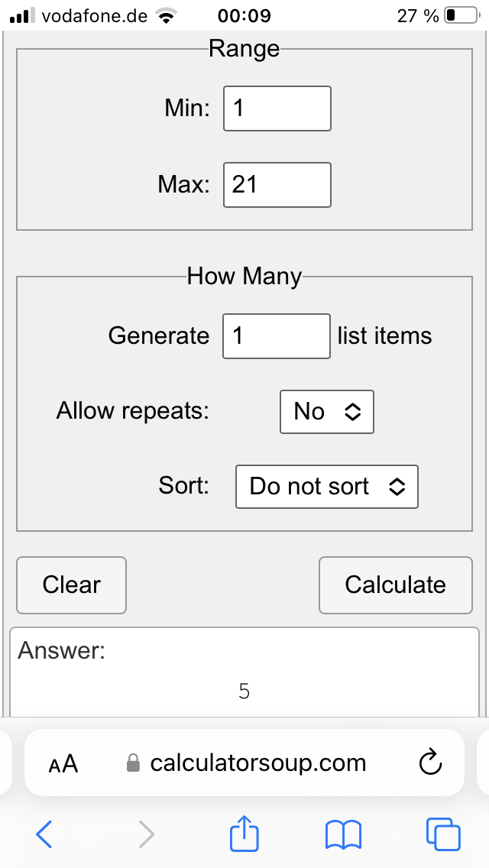489x868 pixels.
Task: Reload the page with refresh icon
Action: coord(430,763)
